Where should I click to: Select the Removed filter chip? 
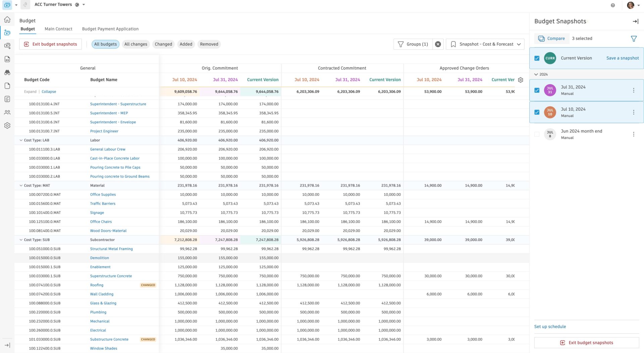(209, 44)
